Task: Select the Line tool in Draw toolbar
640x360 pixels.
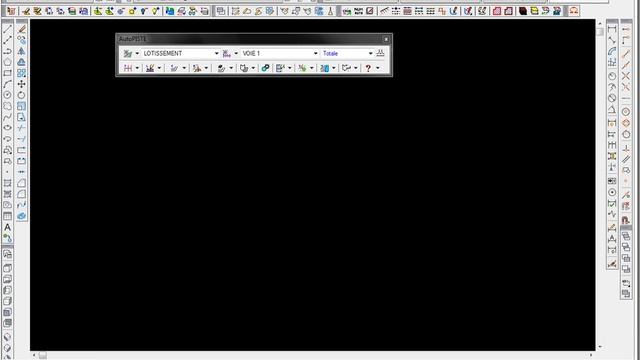Action: [7, 29]
